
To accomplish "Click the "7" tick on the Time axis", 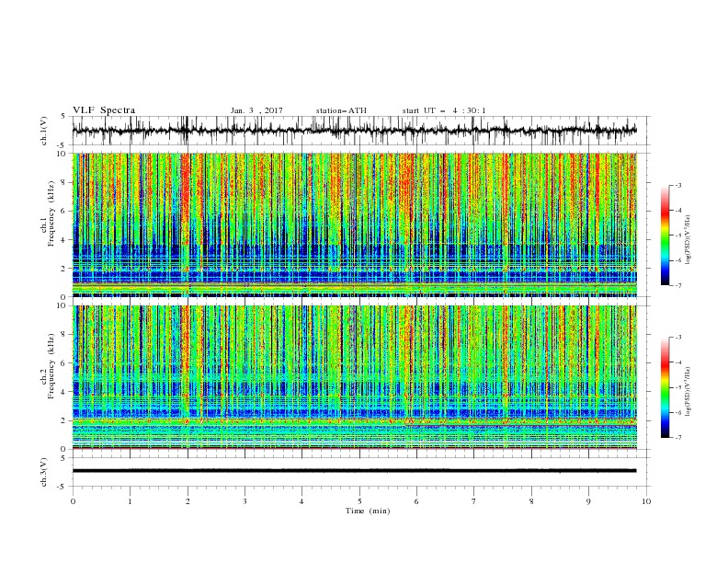I will point(474,501).
